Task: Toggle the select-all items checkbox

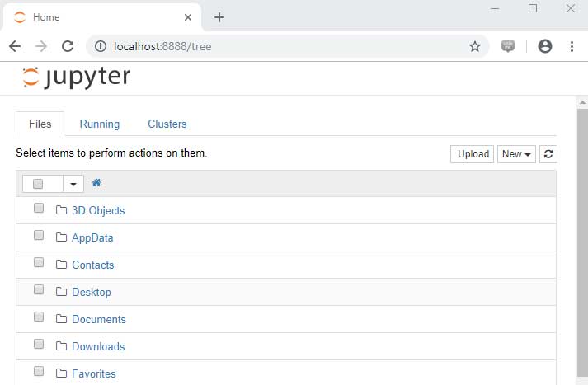Action: pos(38,184)
